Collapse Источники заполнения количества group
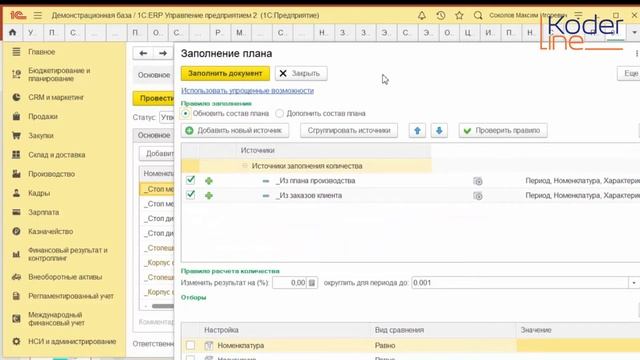Viewport: 640px width, 360px height. pyautogui.click(x=244, y=166)
